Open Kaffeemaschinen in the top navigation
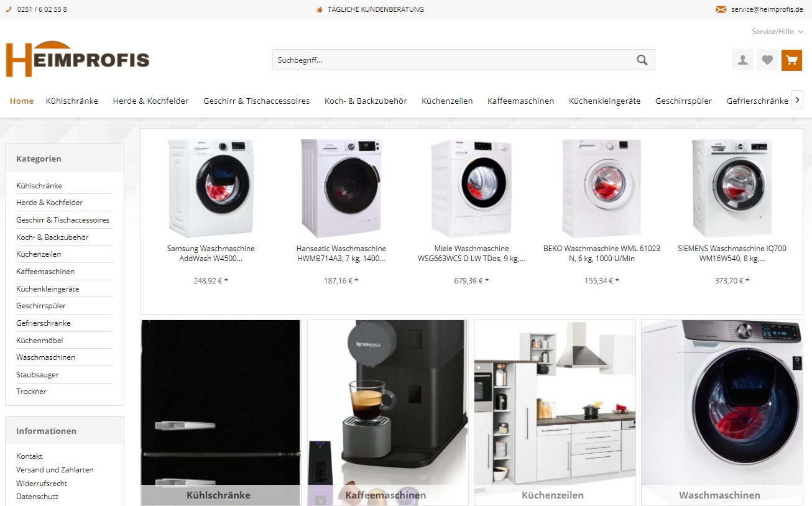812x506 pixels. click(520, 101)
